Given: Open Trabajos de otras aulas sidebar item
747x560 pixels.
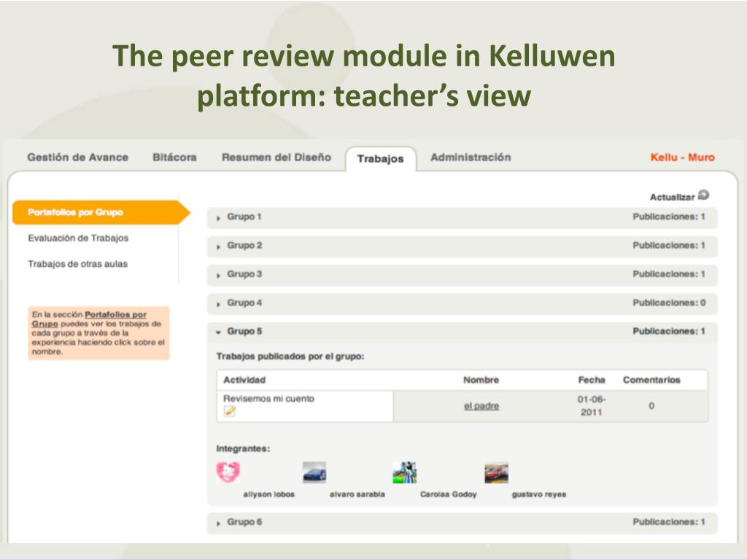Looking at the screenshot, I should pos(77,264).
